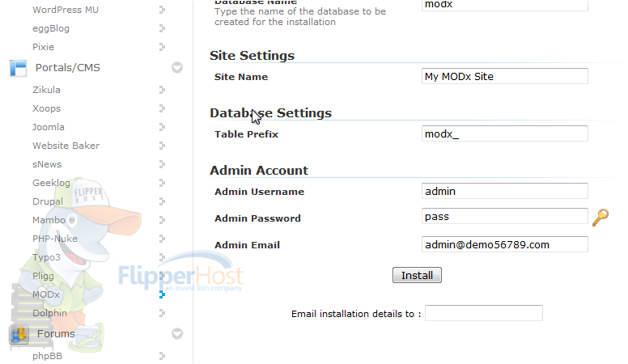
Task: Collapse the Portals/CMS section arrow
Action: click(x=177, y=67)
